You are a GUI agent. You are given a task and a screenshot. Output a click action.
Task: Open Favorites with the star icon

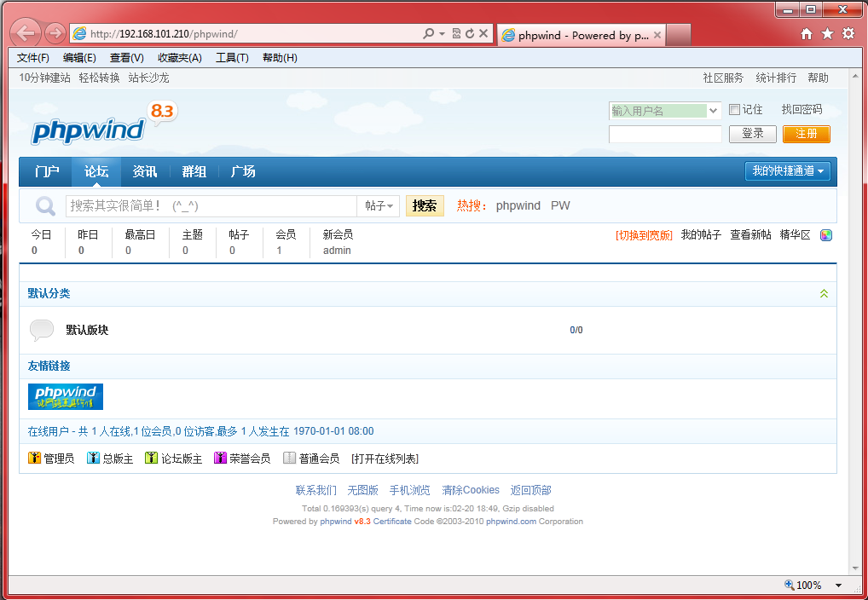(828, 34)
